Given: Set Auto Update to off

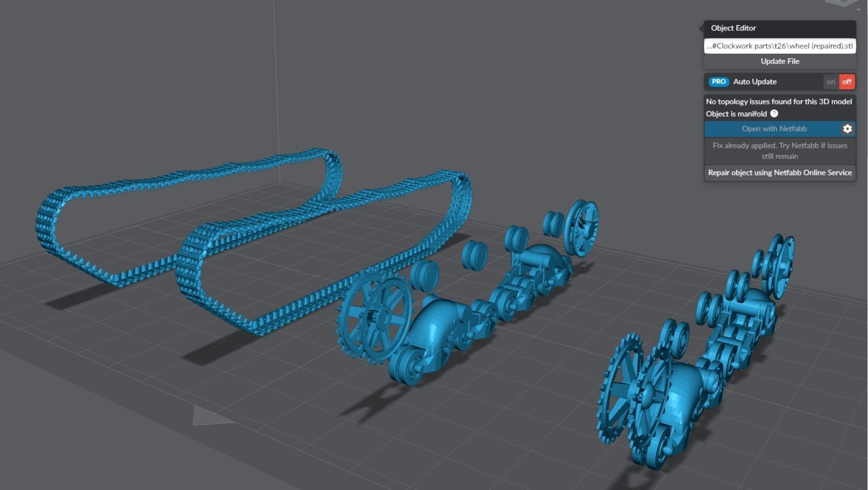Looking at the screenshot, I should [x=847, y=82].
